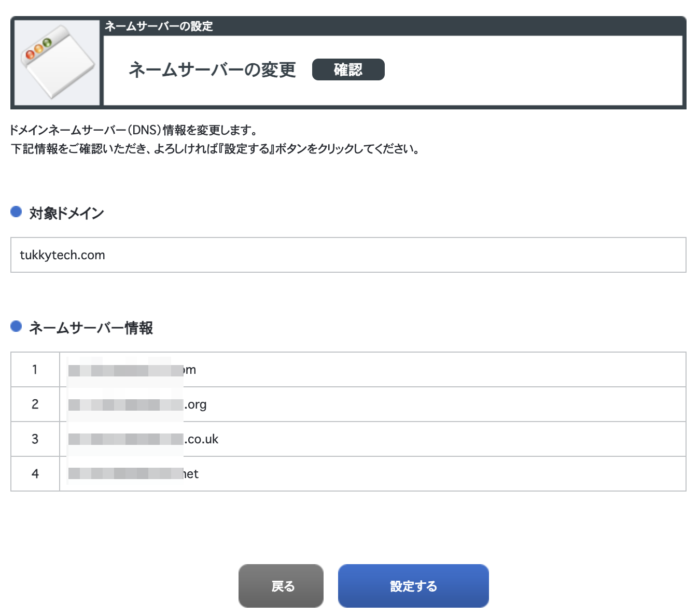Click the 対象ドメイン section heading
This screenshot has height=616, width=699.
click(x=67, y=213)
